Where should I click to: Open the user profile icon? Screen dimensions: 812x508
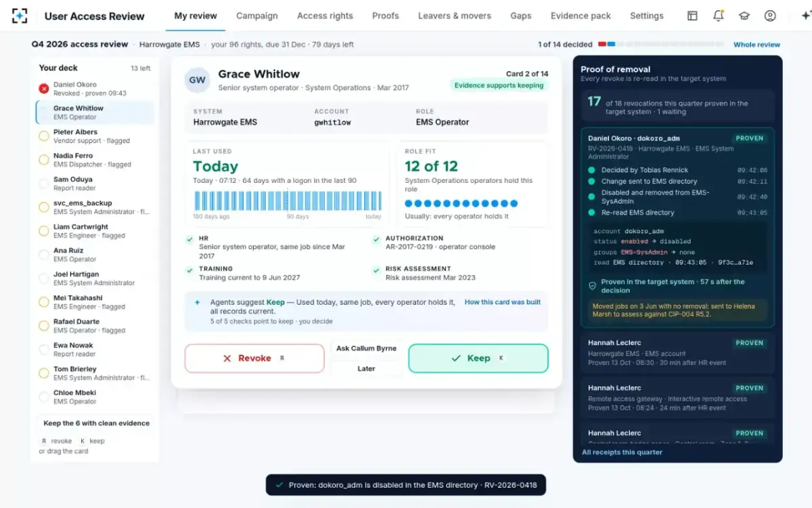coord(770,16)
